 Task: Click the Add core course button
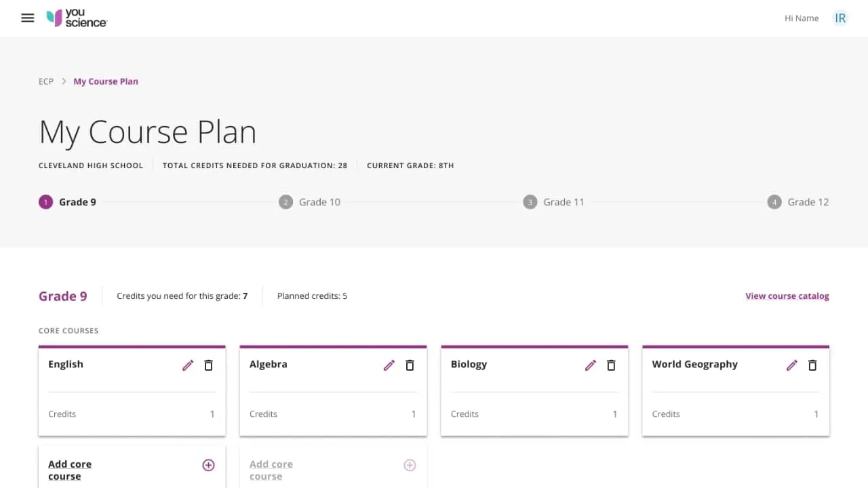point(70,470)
